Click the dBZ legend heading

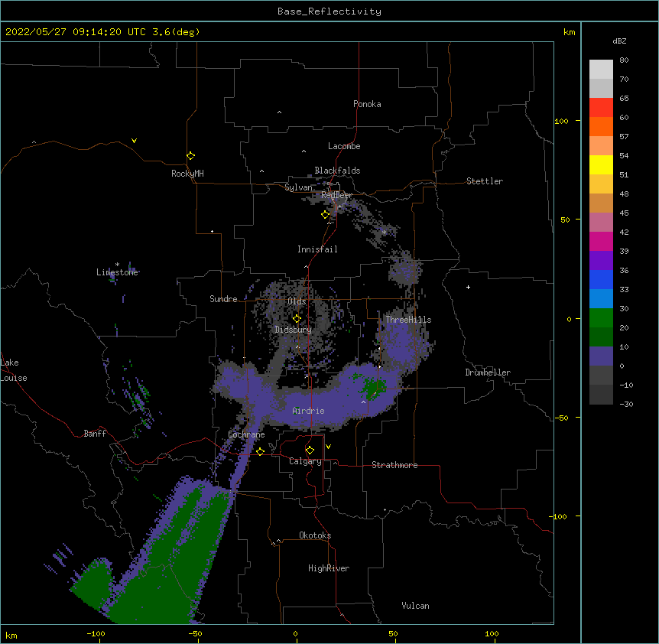pos(619,41)
